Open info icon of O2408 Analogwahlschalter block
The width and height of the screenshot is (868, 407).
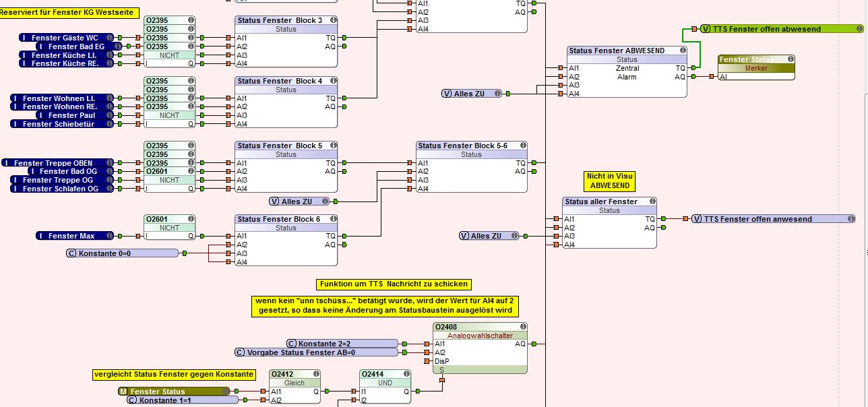pos(522,327)
